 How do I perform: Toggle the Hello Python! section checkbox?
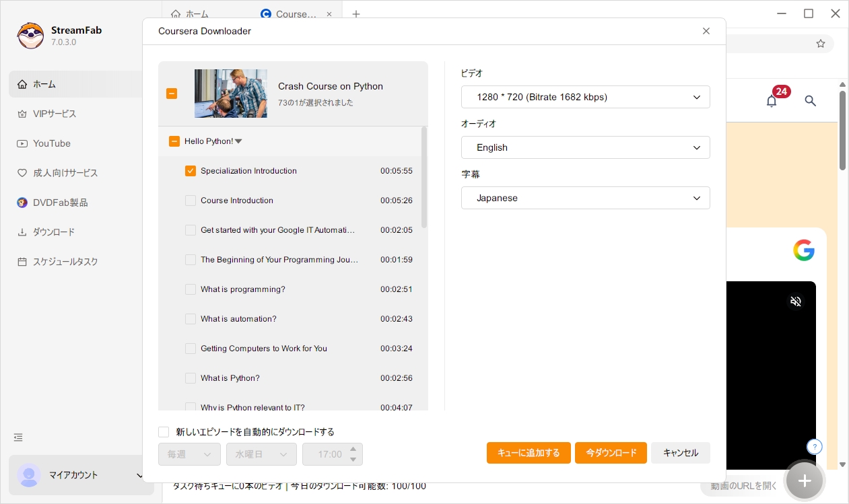click(174, 141)
